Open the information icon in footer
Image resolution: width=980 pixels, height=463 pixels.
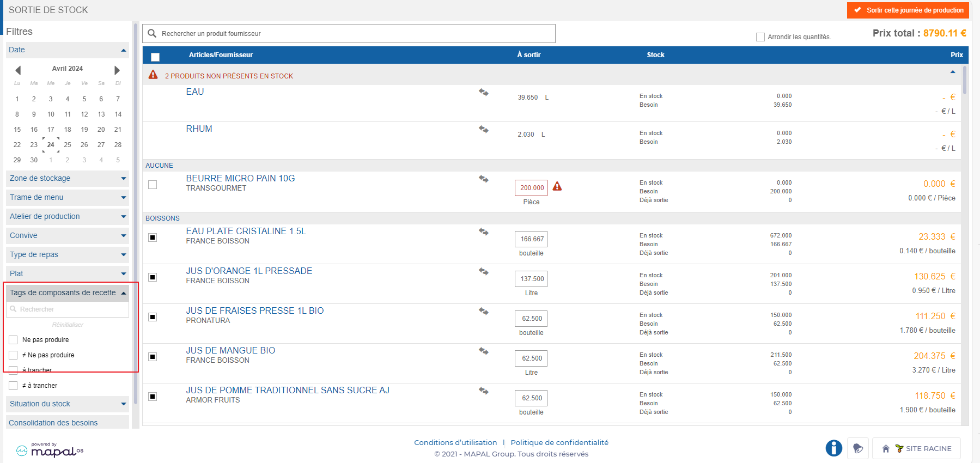pyautogui.click(x=833, y=448)
